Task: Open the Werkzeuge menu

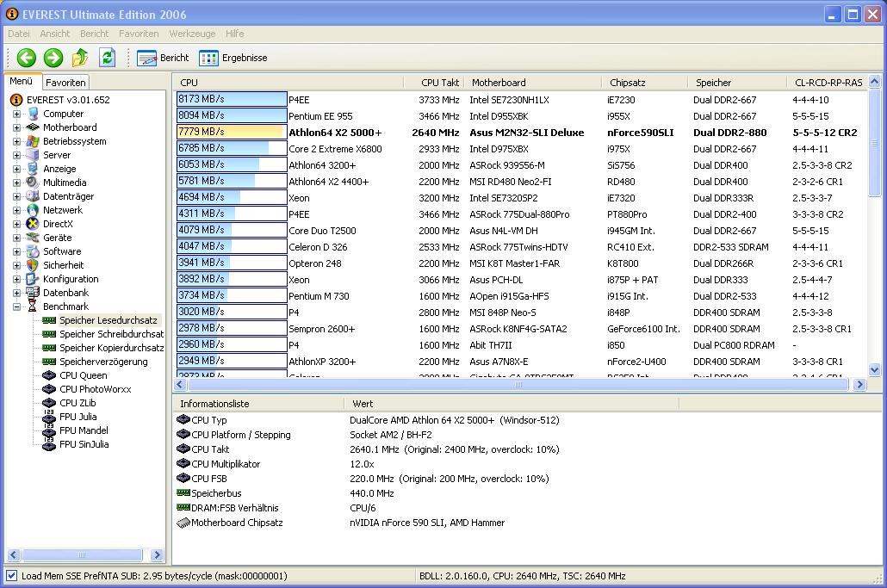Action: click(192, 34)
